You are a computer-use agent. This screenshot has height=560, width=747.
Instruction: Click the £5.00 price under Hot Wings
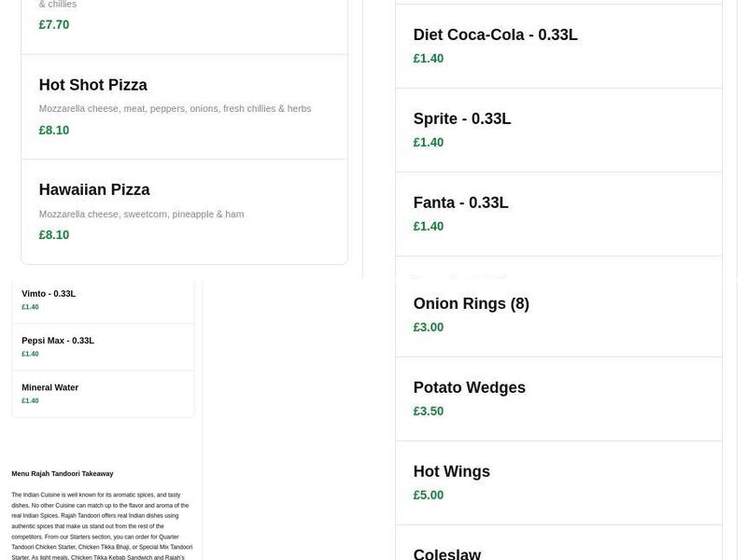(x=428, y=495)
